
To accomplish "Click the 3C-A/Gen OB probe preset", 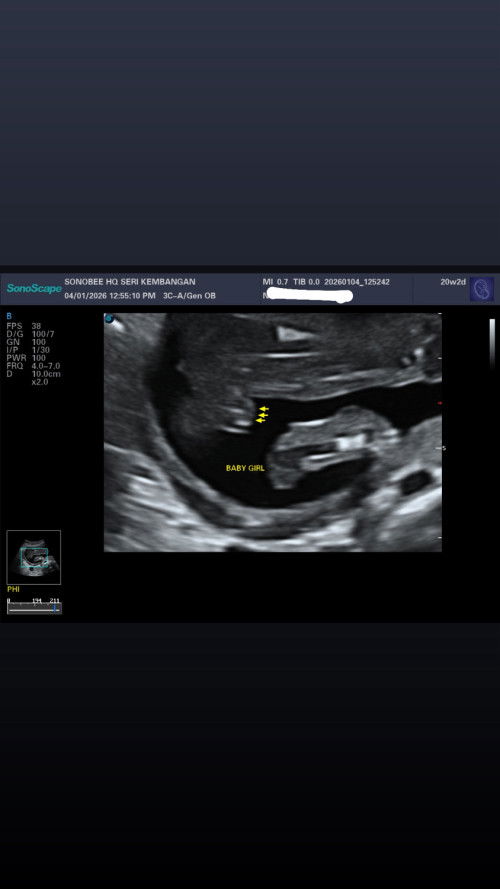I will pyautogui.click(x=189, y=295).
